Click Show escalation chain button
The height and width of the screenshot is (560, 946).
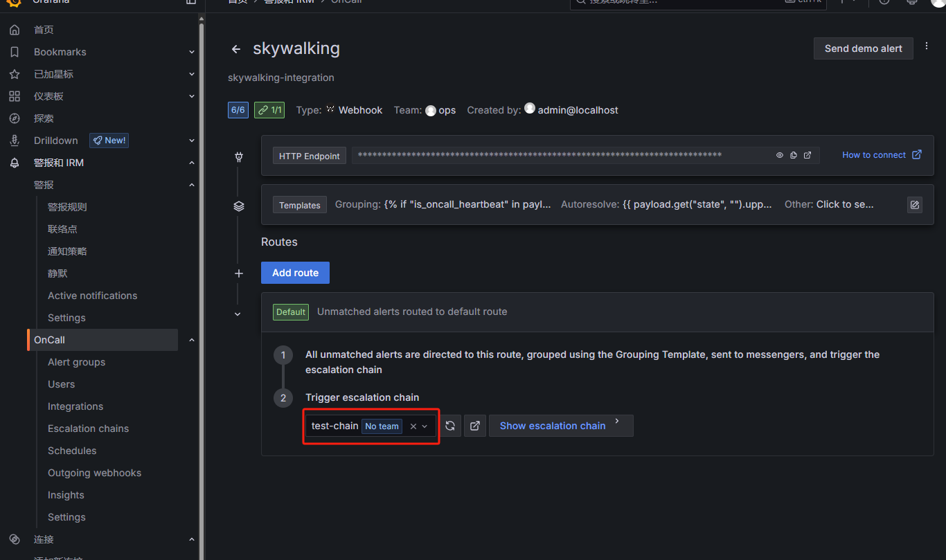[561, 426]
